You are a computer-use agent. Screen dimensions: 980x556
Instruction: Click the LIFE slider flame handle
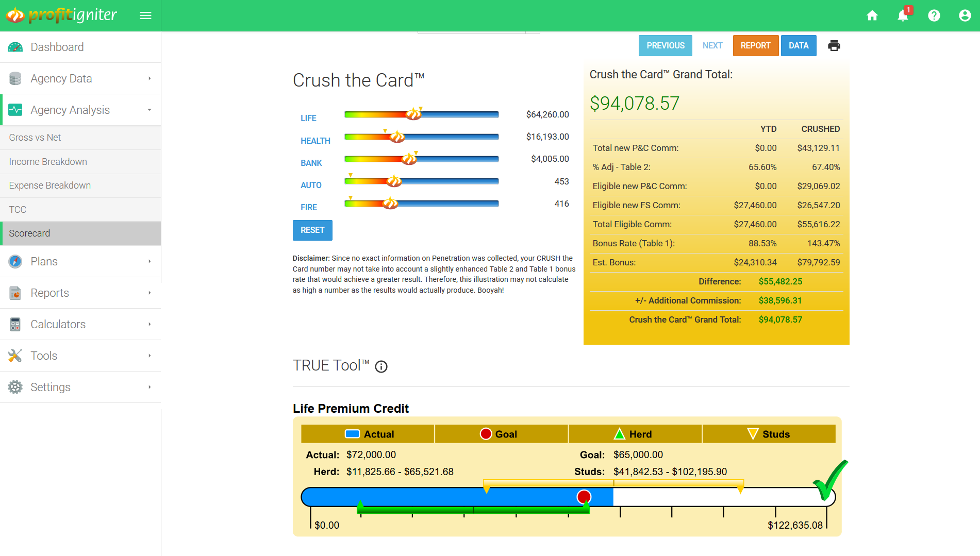click(x=413, y=114)
